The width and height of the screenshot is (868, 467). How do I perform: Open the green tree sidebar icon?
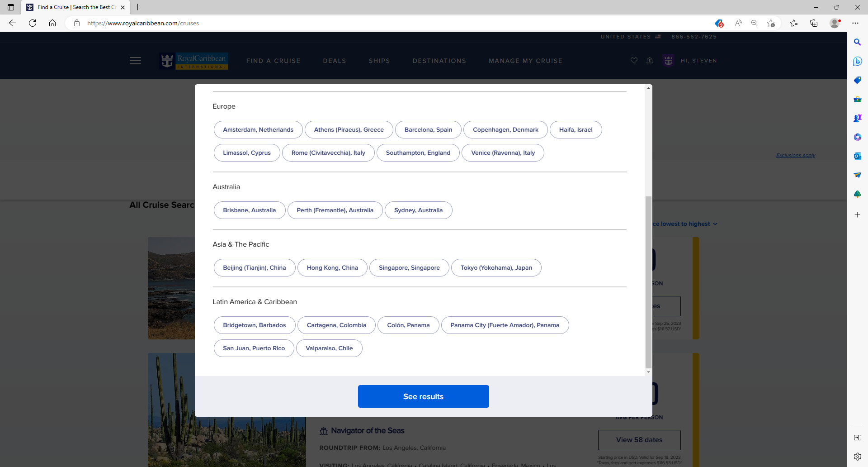(x=857, y=194)
